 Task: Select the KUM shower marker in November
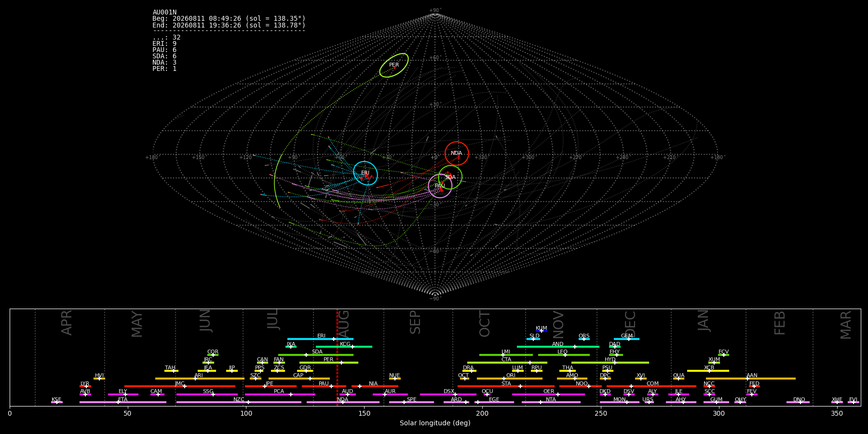[x=542, y=331]
